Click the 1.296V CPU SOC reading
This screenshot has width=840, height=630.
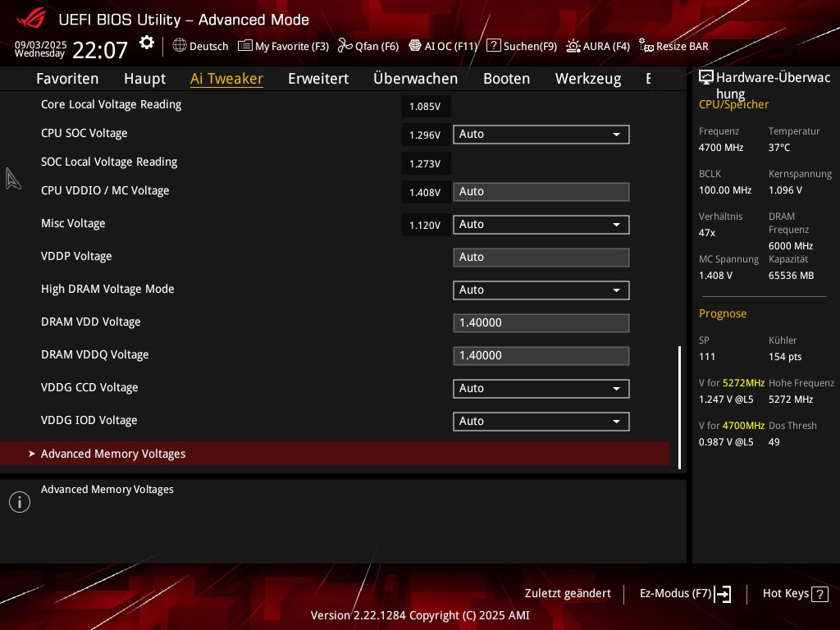426,135
